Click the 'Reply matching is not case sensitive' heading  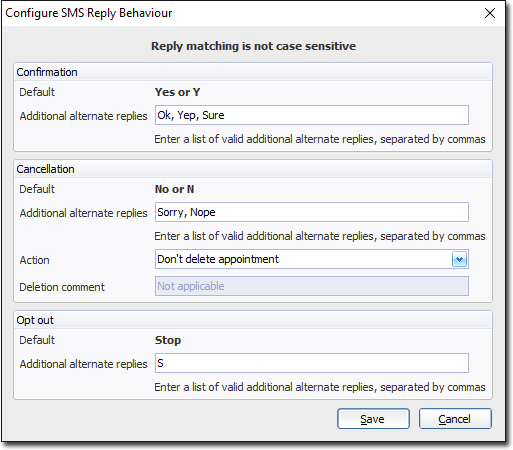[x=254, y=46]
